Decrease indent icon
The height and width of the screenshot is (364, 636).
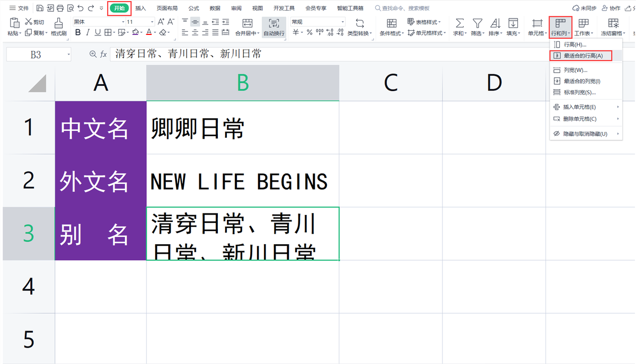[x=215, y=22]
